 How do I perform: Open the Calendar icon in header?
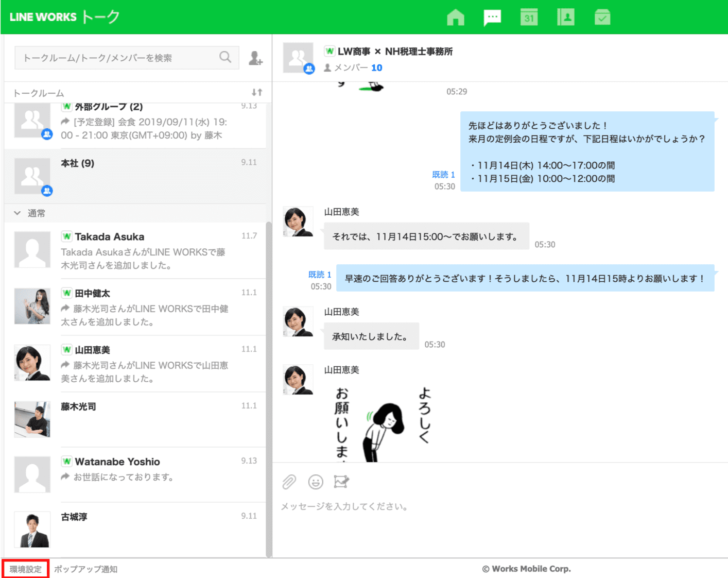coord(529,17)
